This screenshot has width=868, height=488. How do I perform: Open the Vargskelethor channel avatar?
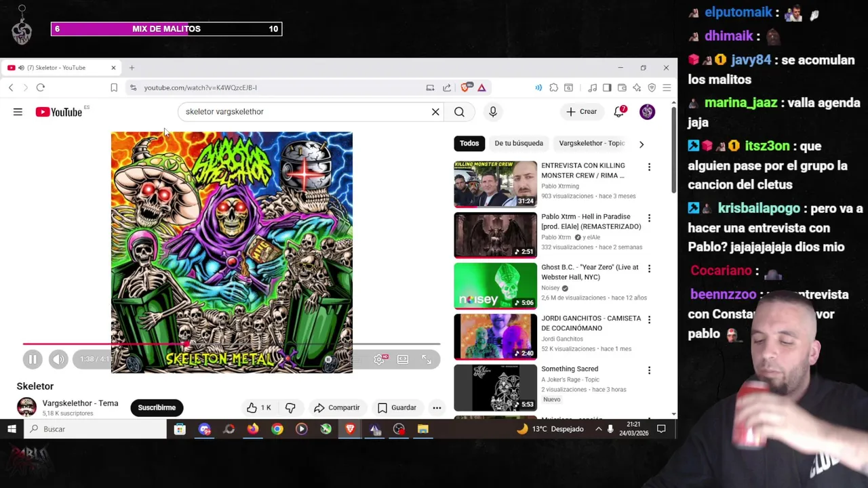click(26, 407)
